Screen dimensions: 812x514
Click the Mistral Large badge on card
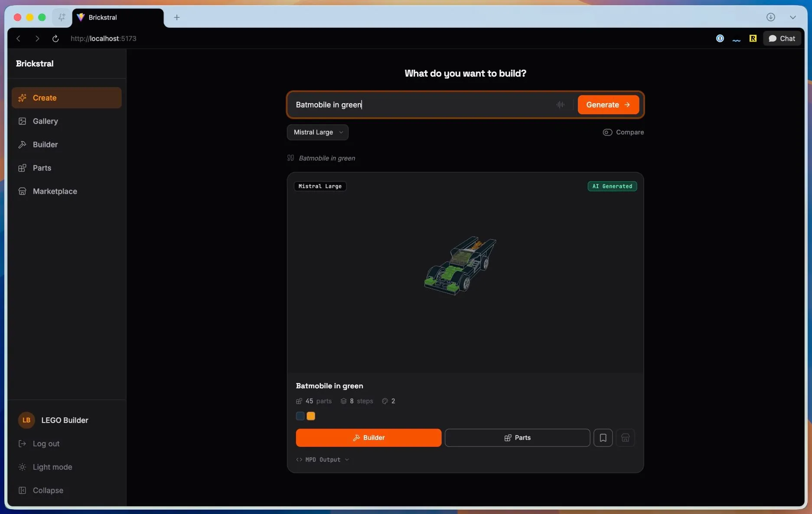(320, 186)
